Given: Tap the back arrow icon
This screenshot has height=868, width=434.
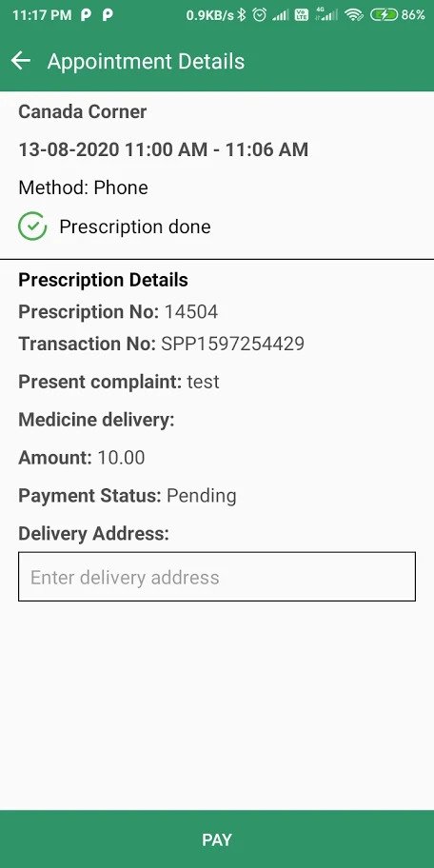Looking at the screenshot, I should tap(21, 61).
